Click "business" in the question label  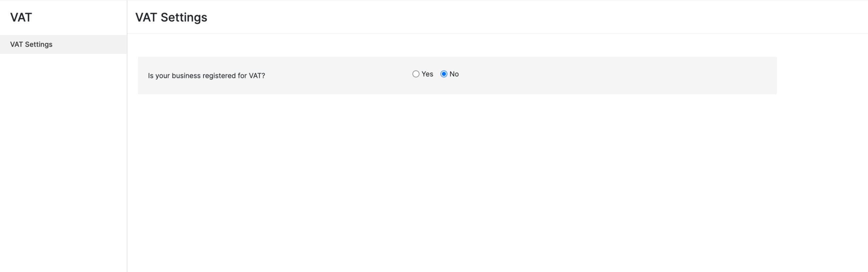point(186,76)
